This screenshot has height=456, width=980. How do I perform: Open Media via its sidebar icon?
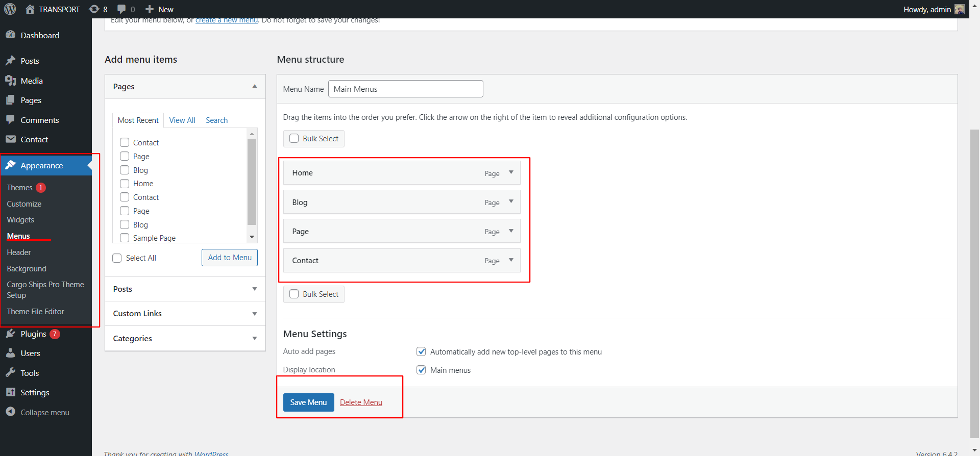coord(11,81)
